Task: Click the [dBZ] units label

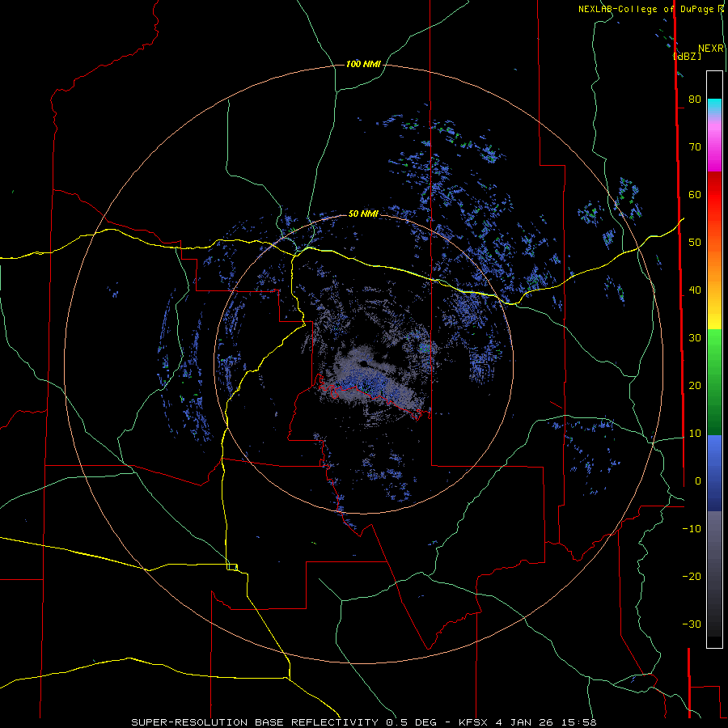Action: point(687,56)
